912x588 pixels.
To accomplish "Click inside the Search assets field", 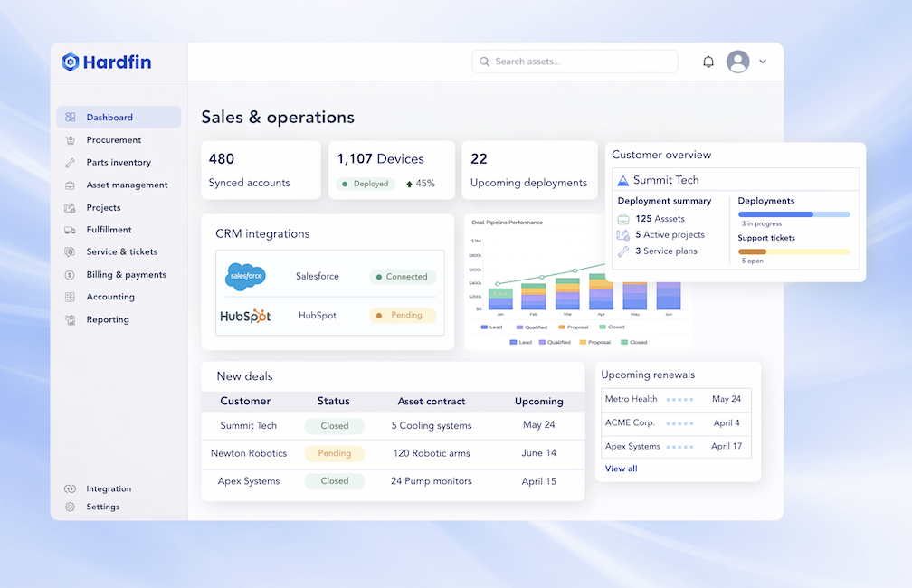I will (x=575, y=61).
